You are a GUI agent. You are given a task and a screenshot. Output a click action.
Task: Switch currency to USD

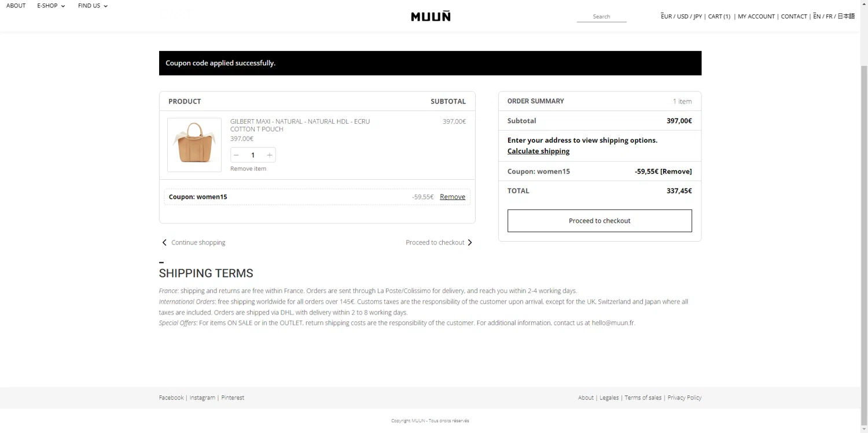[683, 16]
